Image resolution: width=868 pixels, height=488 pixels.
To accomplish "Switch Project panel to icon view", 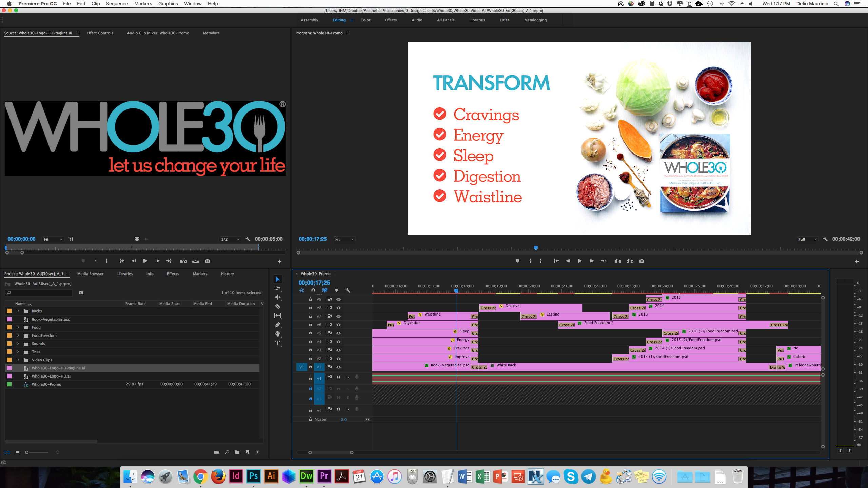I will click(x=18, y=452).
